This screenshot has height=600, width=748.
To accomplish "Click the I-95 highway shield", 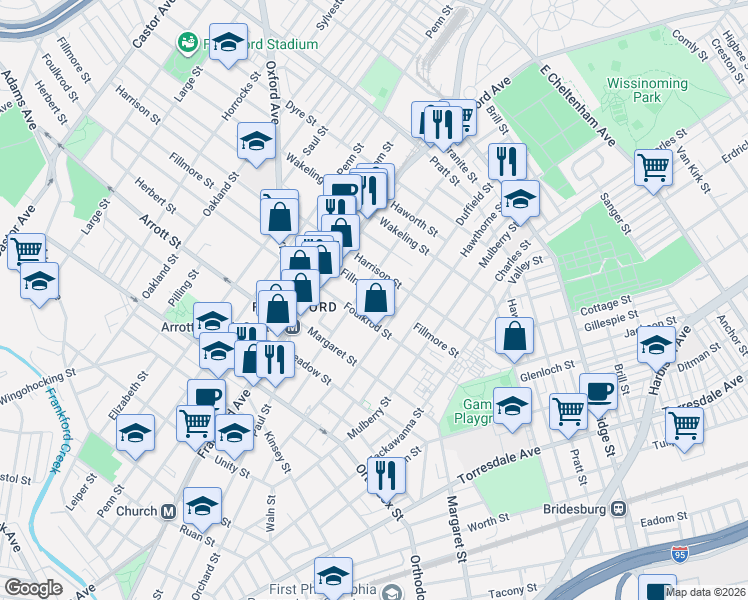I will [680, 554].
